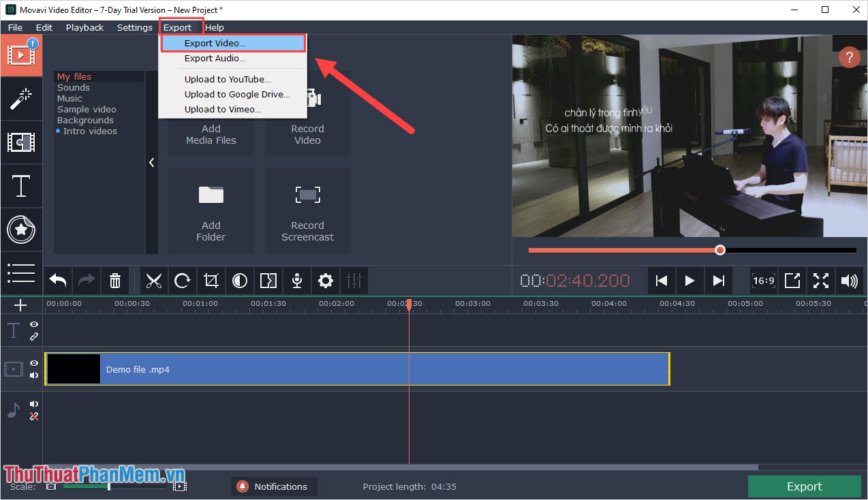Image resolution: width=868 pixels, height=500 pixels.
Task: Open the aspect ratio 16:9 dropdown
Action: tap(763, 281)
